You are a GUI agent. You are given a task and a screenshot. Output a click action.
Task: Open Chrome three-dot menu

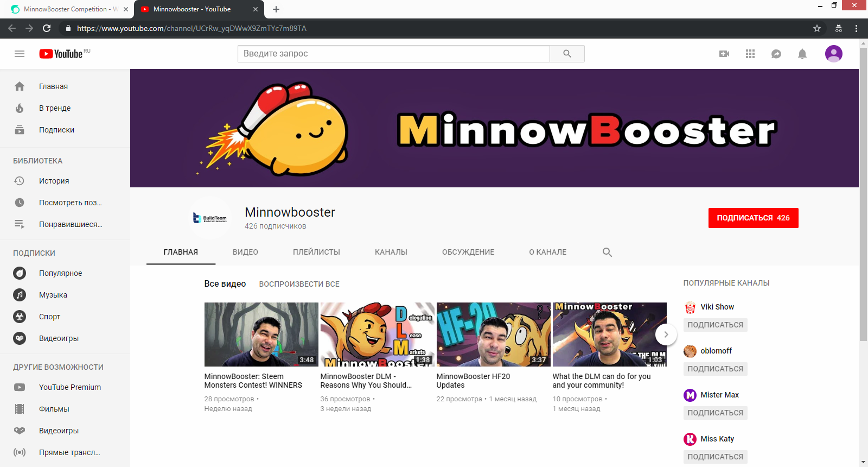tap(856, 28)
